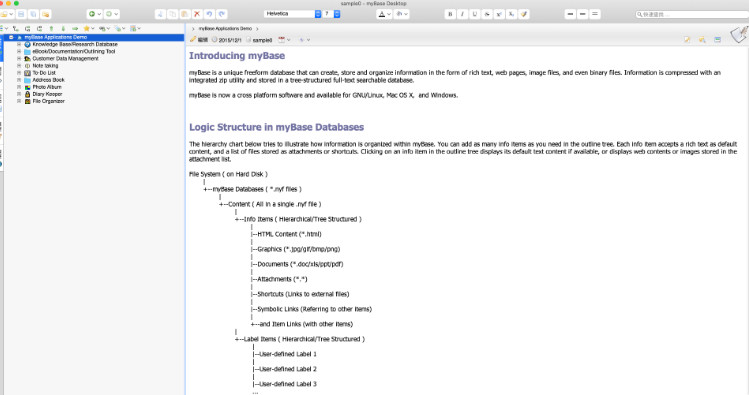Open the calendar dropdown in editor header
The image size is (749, 395).
(284, 40)
